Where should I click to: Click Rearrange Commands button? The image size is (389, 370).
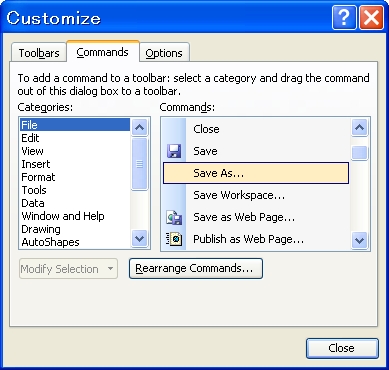[x=196, y=268]
